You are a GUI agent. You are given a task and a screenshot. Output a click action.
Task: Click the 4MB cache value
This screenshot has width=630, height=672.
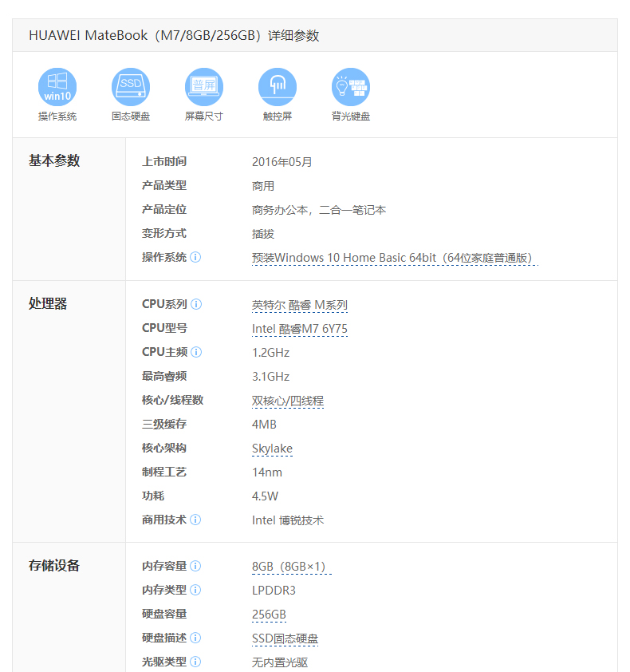pos(264,425)
